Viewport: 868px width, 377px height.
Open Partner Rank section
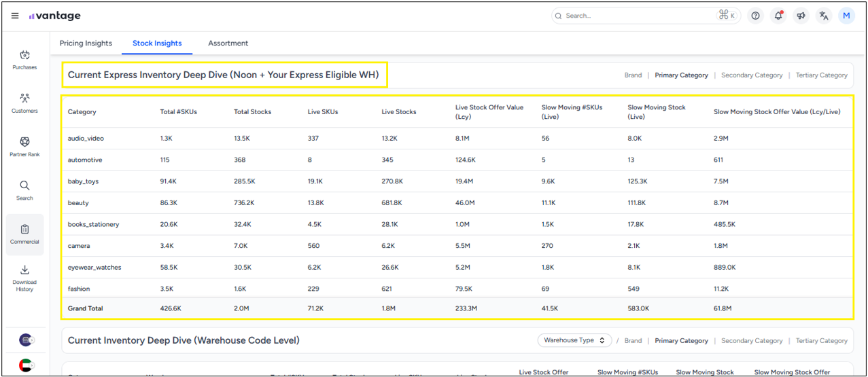[24, 146]
